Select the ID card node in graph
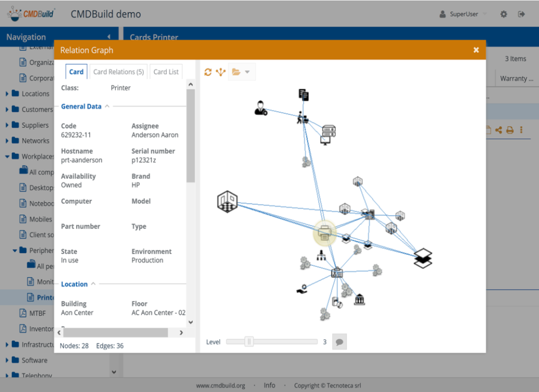The image size is (539, 392). [x=337, y=273]
